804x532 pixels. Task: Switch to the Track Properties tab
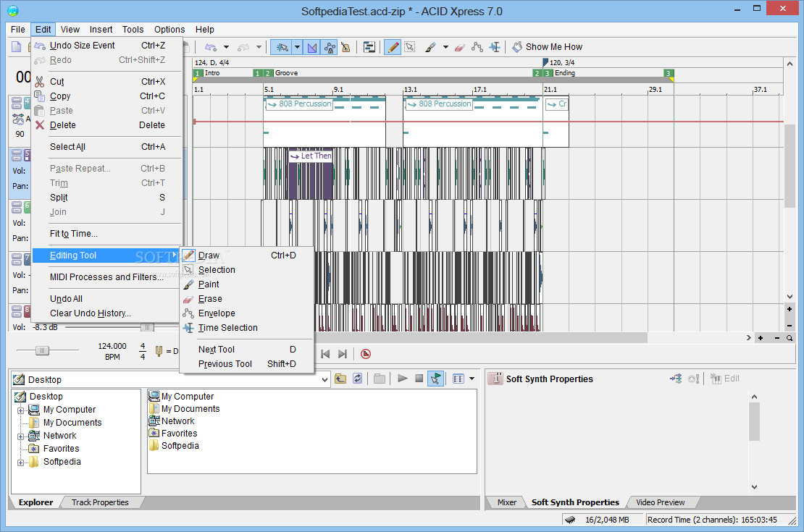100,502
